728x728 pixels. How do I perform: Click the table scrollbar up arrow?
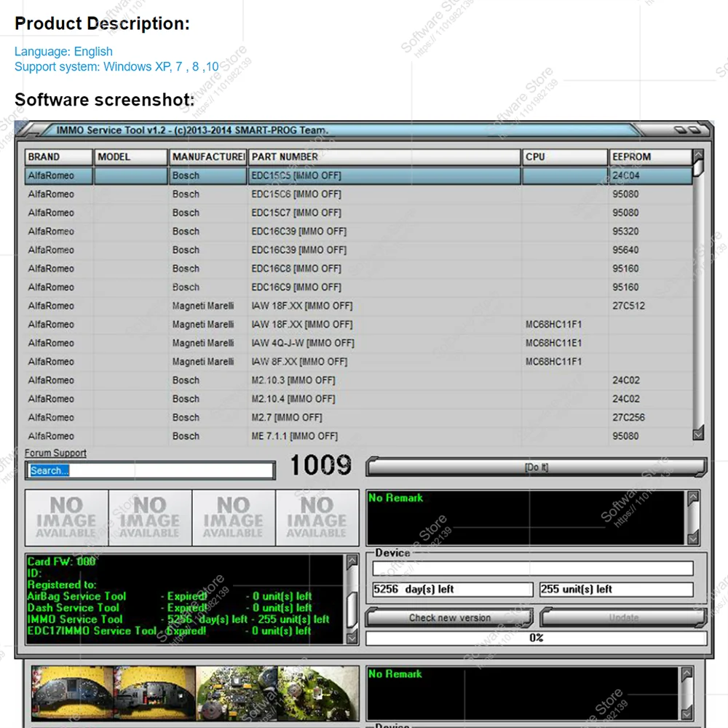pos(698,154)
